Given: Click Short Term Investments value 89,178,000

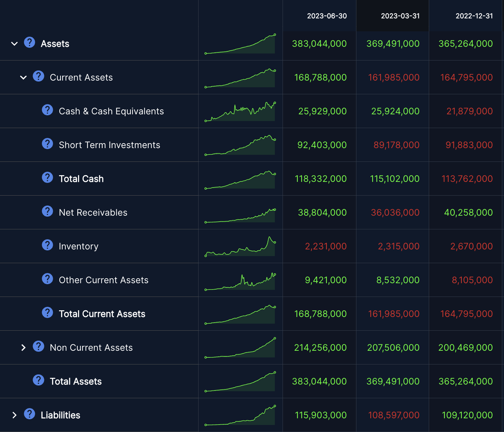Looking at the screenshot, I should point(396,145).
